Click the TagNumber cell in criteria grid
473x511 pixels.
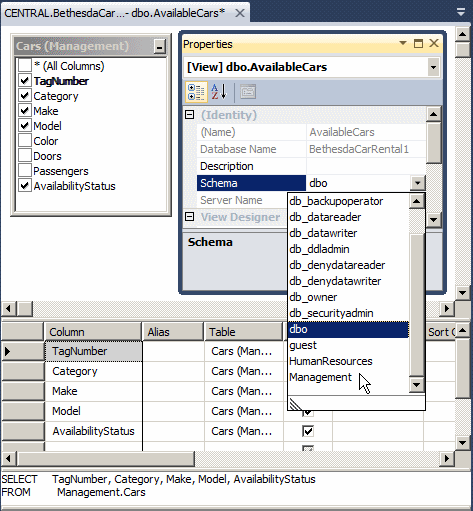(x=93, y=351)
